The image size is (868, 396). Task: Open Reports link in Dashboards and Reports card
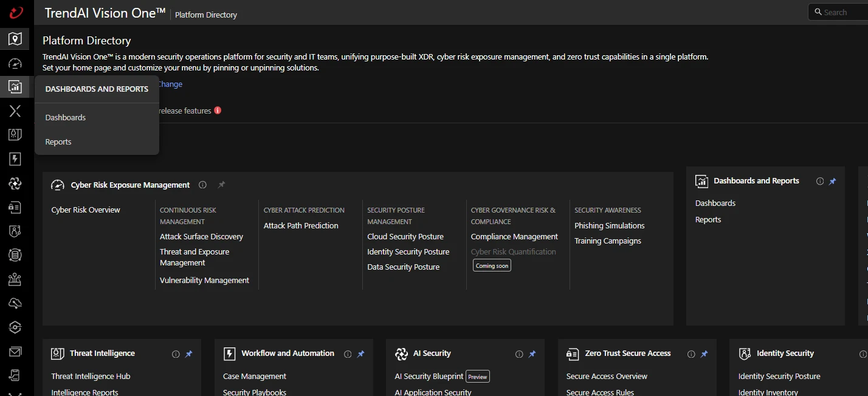pyautogui.click(x=708, y=219)
